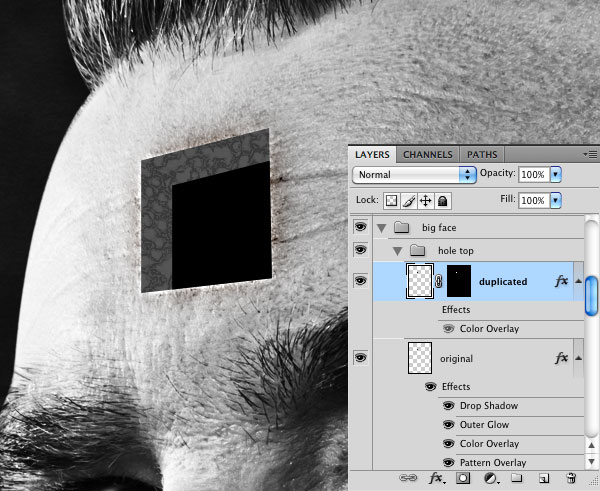Collapse the big face group triangle

[x=381, y=228]
